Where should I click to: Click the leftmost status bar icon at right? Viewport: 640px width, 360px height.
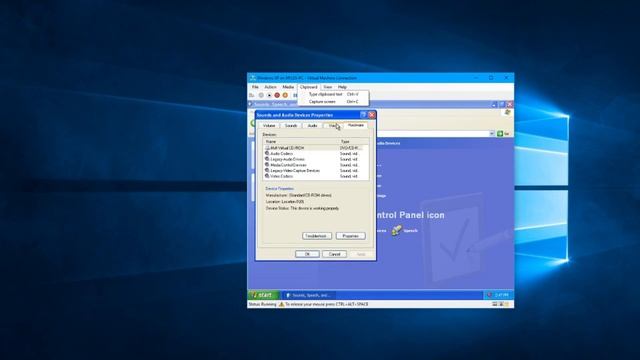pyautogui.click(x=495, y=304)
